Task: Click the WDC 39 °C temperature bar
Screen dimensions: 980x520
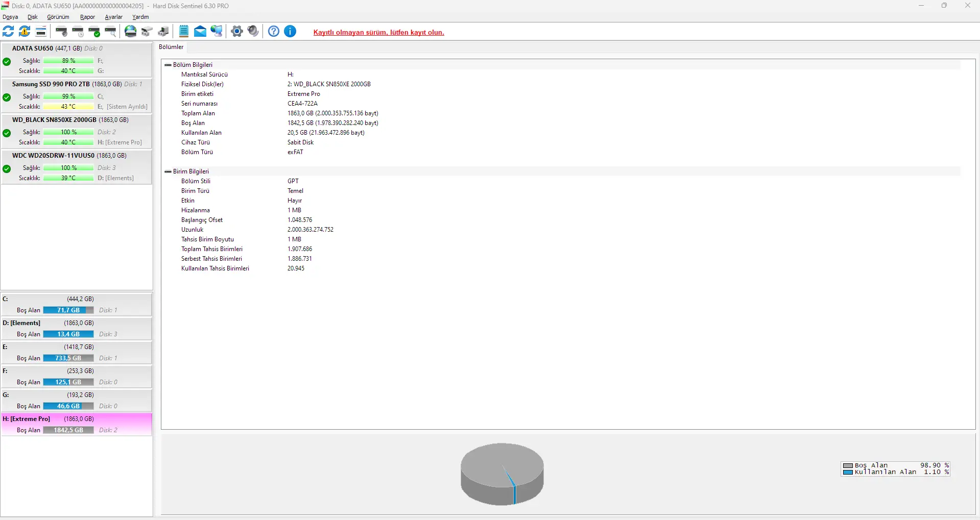Action: pyautogui.click(x=68, y=178)
